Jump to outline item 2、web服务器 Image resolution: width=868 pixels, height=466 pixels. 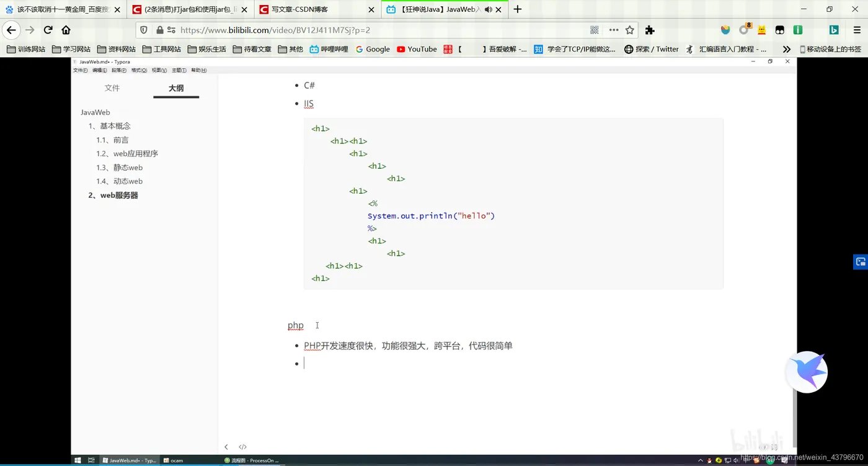coord(113,195)
